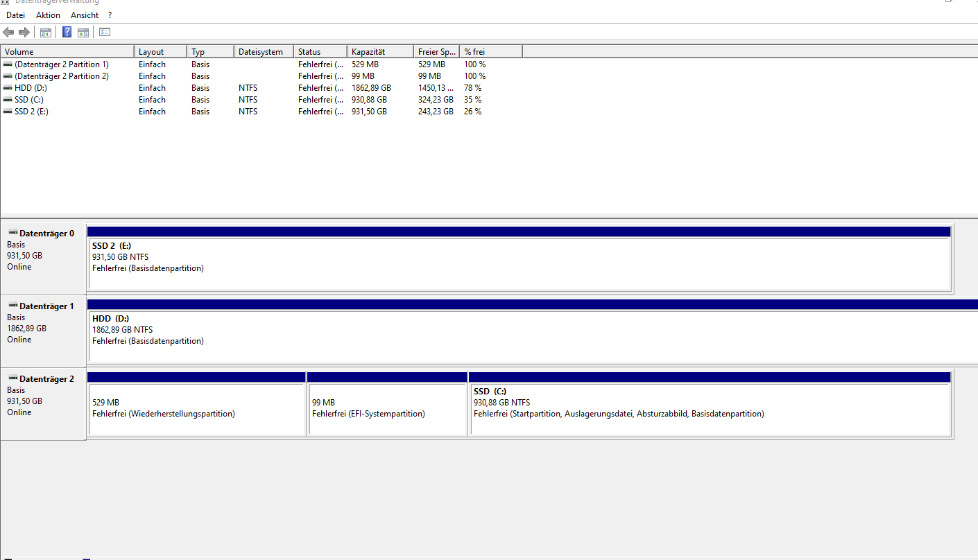Click the 243,23 GB free space cell
This screenshot has height=560, width=978.
(436, 112)
